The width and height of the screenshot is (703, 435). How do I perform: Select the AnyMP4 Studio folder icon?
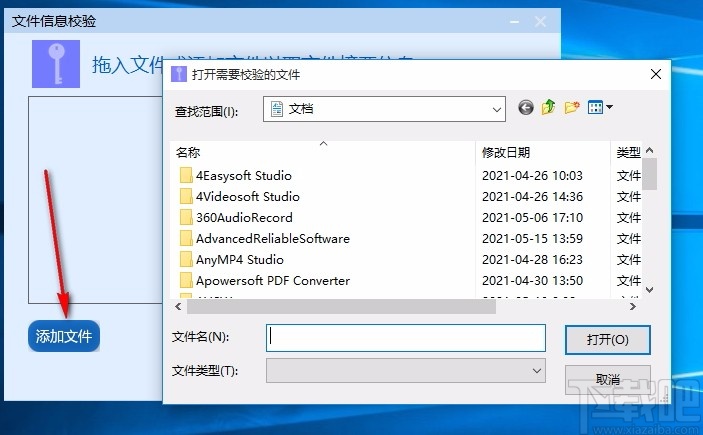coord(186,260)
